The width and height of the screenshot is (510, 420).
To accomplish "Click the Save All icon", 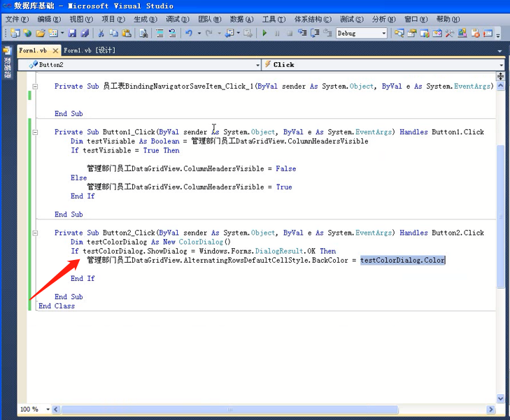I will 85,33.
